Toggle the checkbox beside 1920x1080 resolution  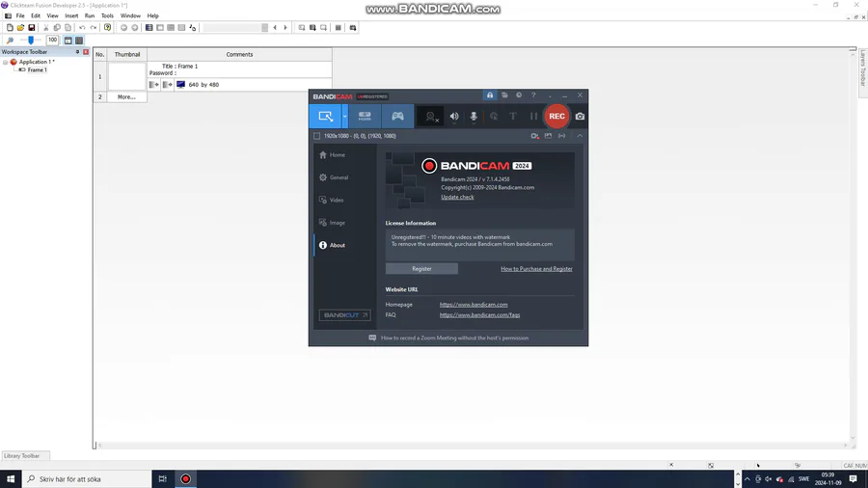click(316, 136)
